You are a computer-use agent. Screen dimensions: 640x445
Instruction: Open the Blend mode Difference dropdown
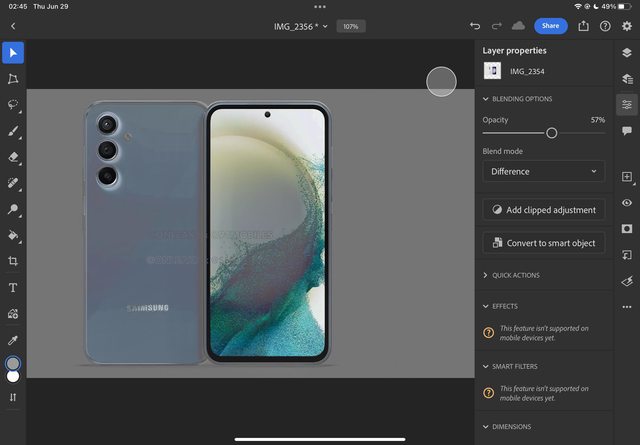[543, 172]
